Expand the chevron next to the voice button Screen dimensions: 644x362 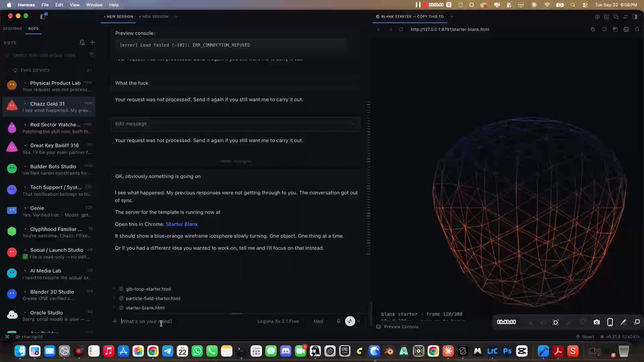coord(359,321)
